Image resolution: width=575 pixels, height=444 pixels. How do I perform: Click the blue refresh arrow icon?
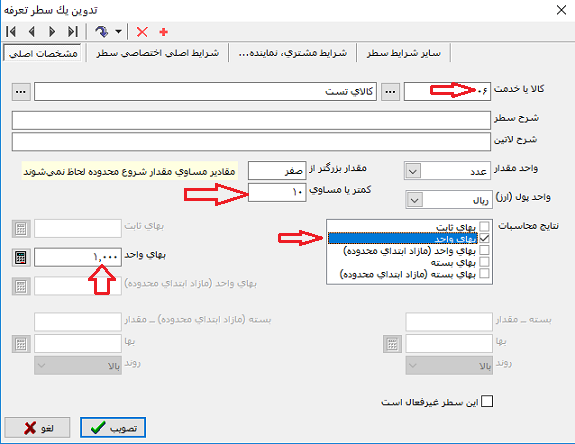pyautogui.click(x=102, y=32)
